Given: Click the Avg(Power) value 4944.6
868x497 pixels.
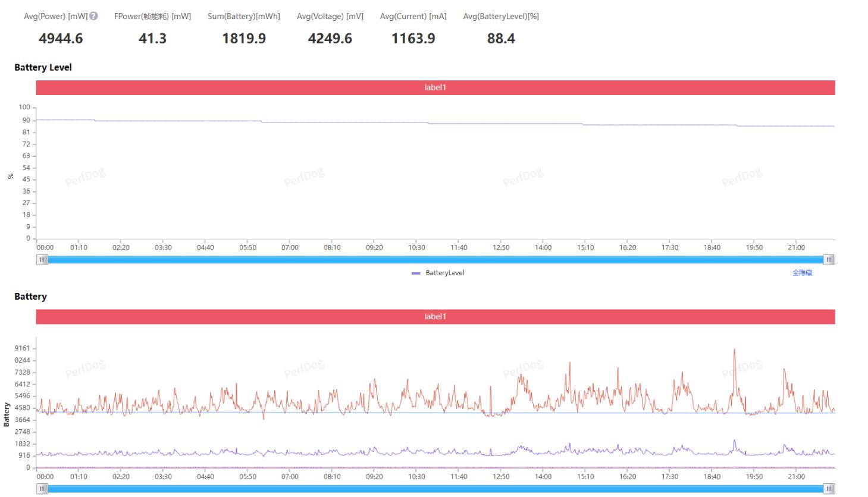Looking at the screenshot, I should [61, 39].
